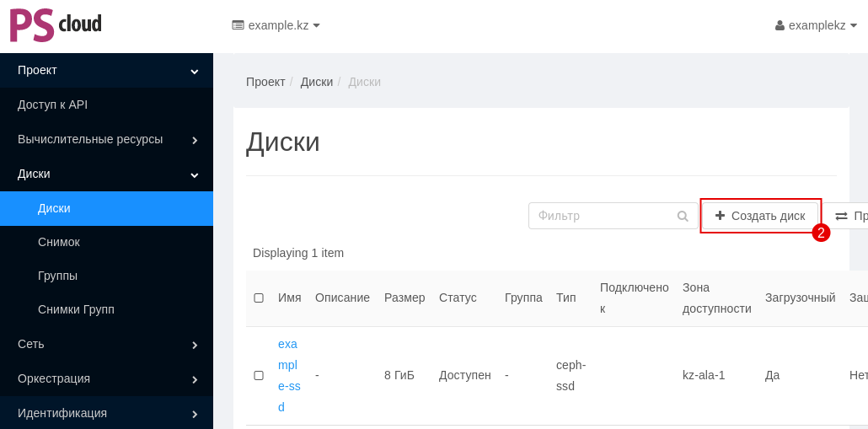868x429 pixels.
Task: Sort by the Статус column header
Action: tap(458, 298)
